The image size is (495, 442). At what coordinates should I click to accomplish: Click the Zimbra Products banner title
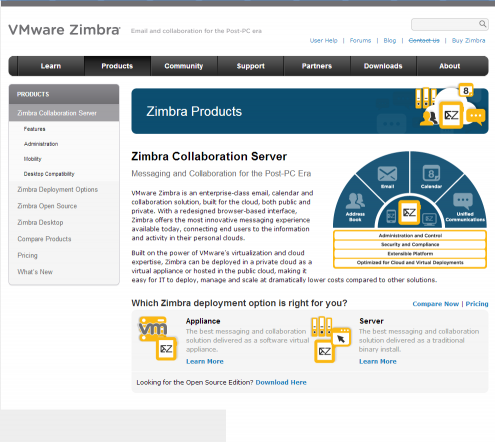tap(194, 112)
